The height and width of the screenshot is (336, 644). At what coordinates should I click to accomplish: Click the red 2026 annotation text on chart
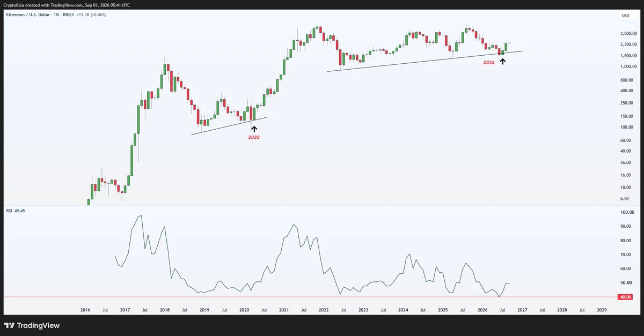(x=488, y=63)
